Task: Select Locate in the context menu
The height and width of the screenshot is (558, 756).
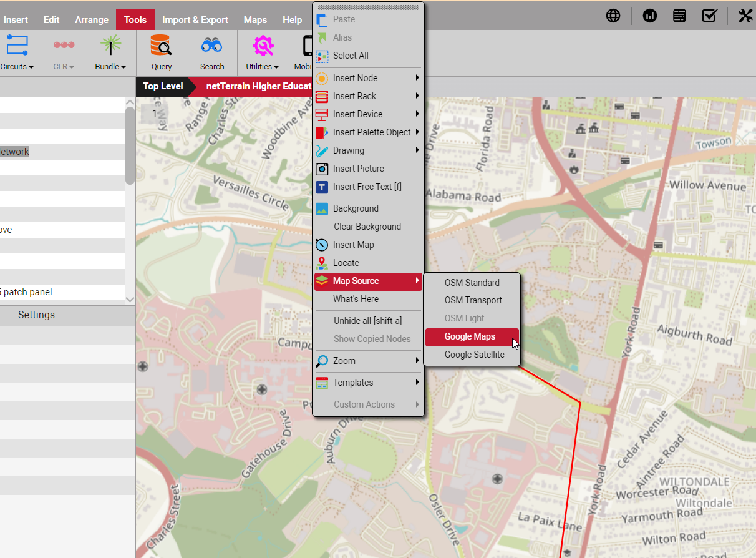Action: click(346, 263)
